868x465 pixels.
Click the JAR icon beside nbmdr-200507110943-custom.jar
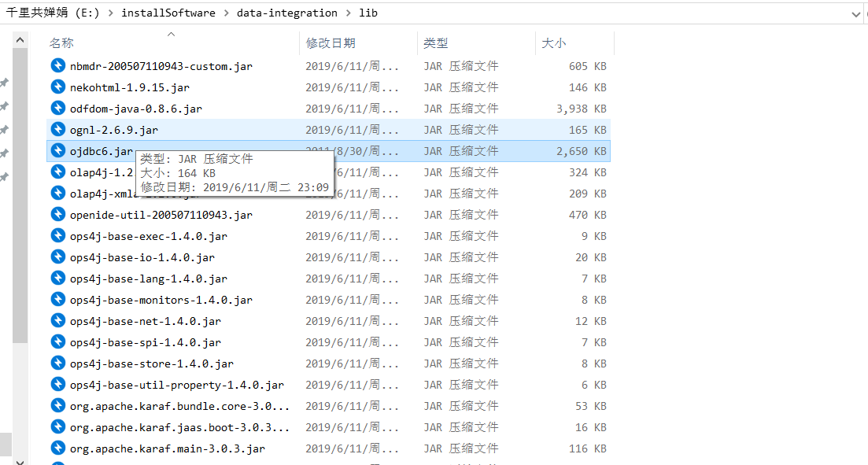point(57,66)
